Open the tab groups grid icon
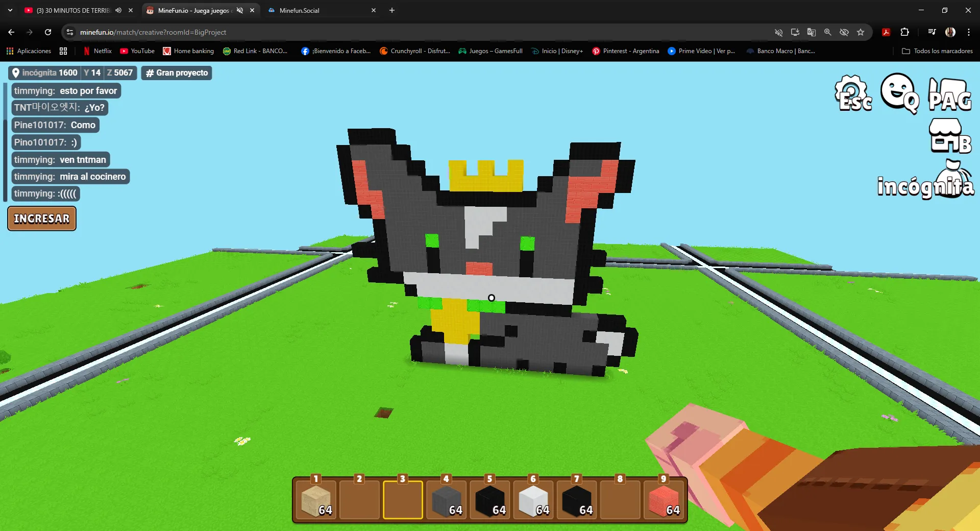 point(63,51)
